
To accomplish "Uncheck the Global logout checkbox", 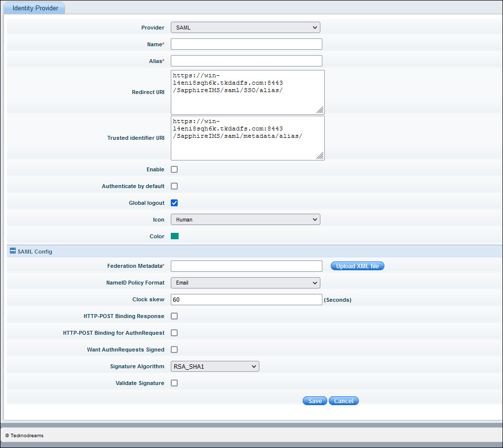I will (174, 203).
